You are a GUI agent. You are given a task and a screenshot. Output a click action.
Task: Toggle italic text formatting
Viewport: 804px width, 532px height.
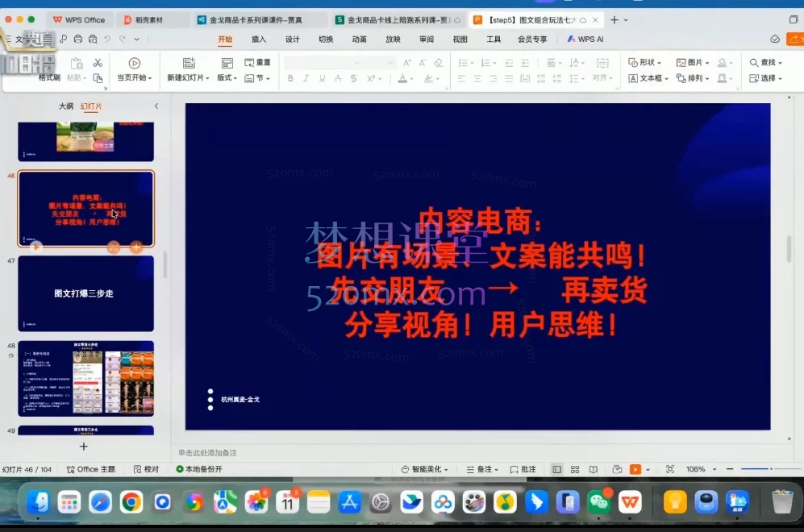[306, 78]
